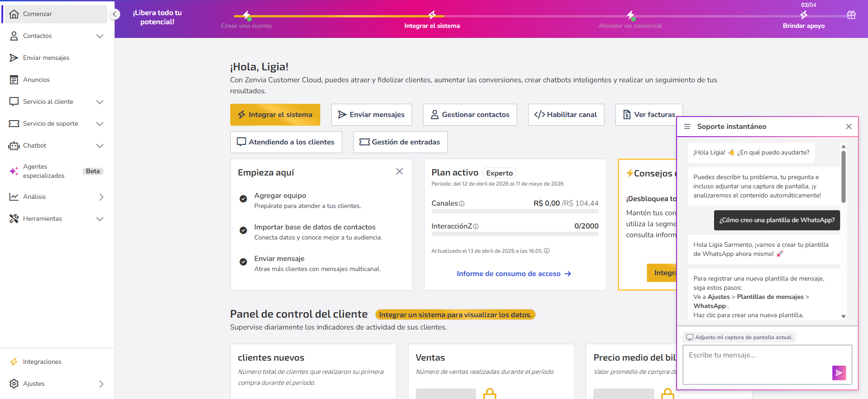868x399 pixels.
Task: Click the Habilitar canal button
Action: click(566, 115)
